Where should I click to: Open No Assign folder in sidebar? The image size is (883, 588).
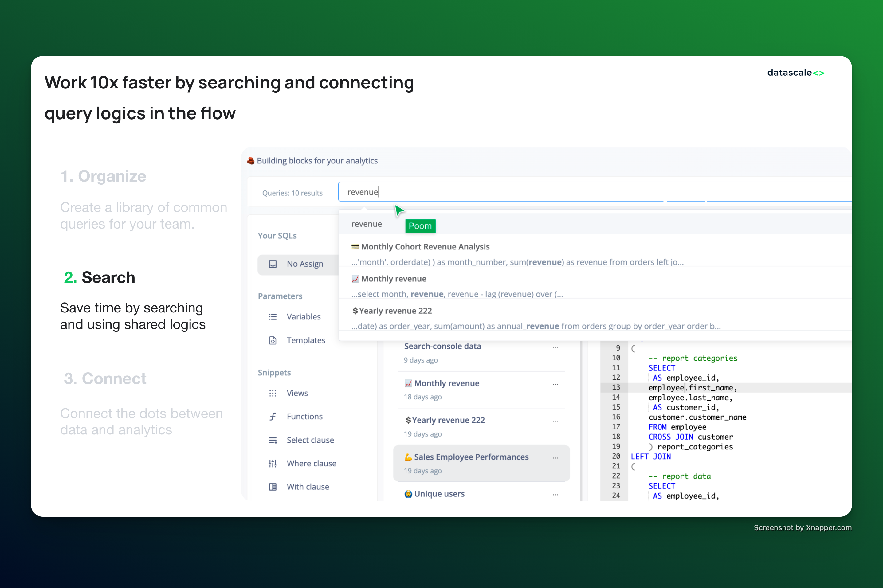(298, 265)
